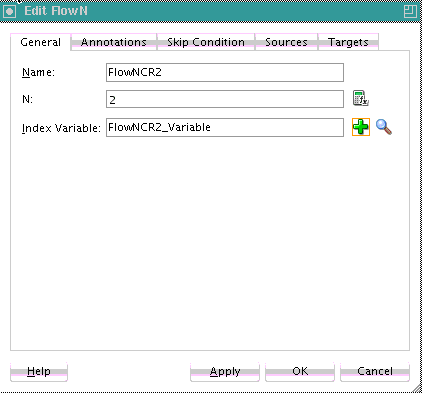
Task: Click the green plus create variable icon
Action: pos(361,127)
